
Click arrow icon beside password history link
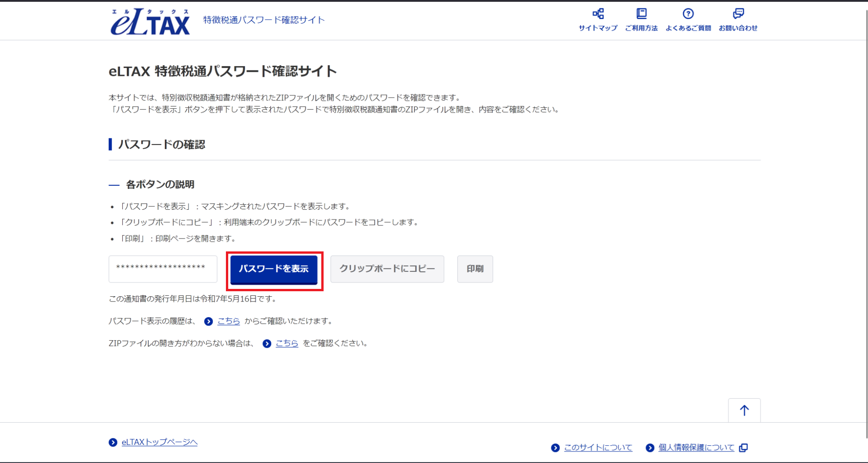(208, 321)
